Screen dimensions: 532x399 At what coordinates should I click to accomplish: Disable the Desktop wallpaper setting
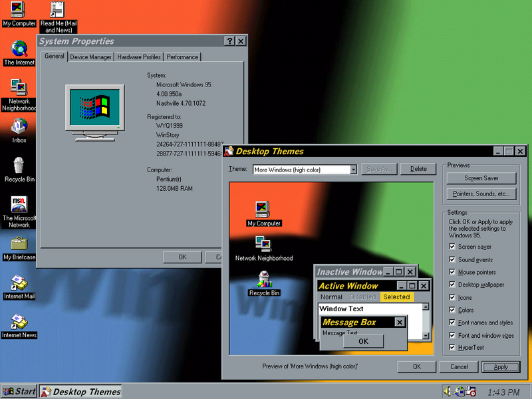point(453,285)
